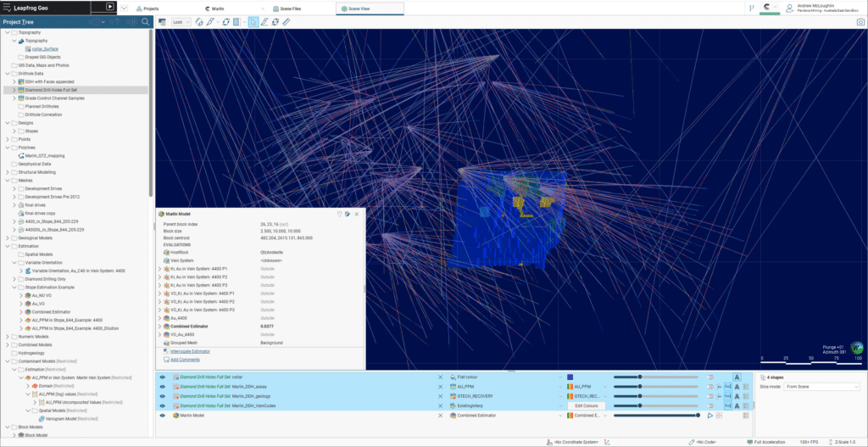The width and height of the screenshot is (868, 447).
Task: Open the Look dropdown in toolbar
Action: (180, 21)
